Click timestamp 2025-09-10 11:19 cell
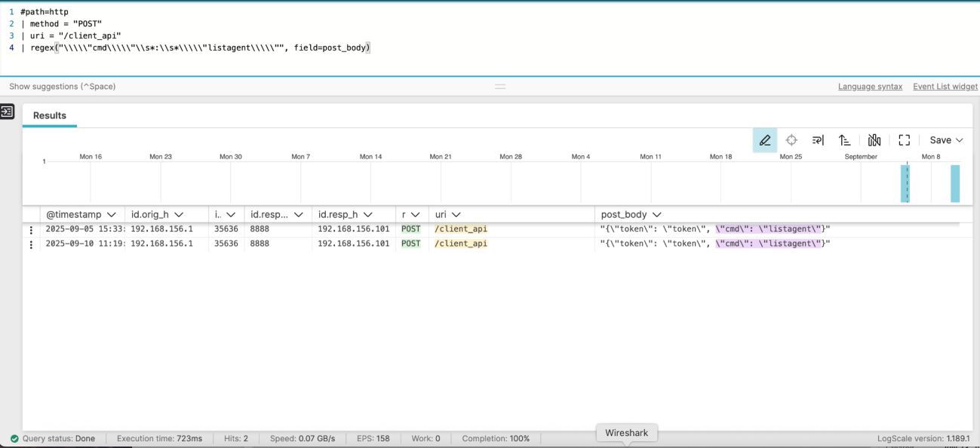 (x=85, y=244)
